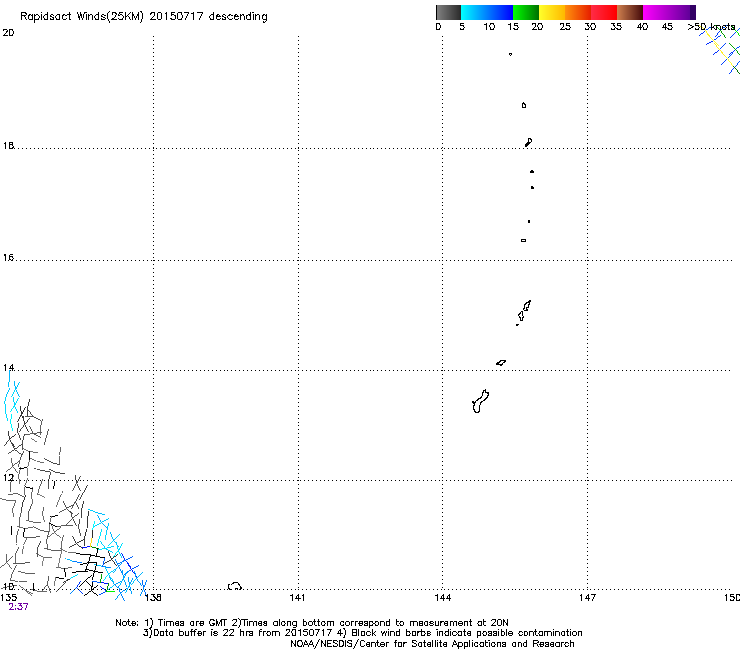Click the Guam island outline
The image size is (740, 650).
click(480, 401)
